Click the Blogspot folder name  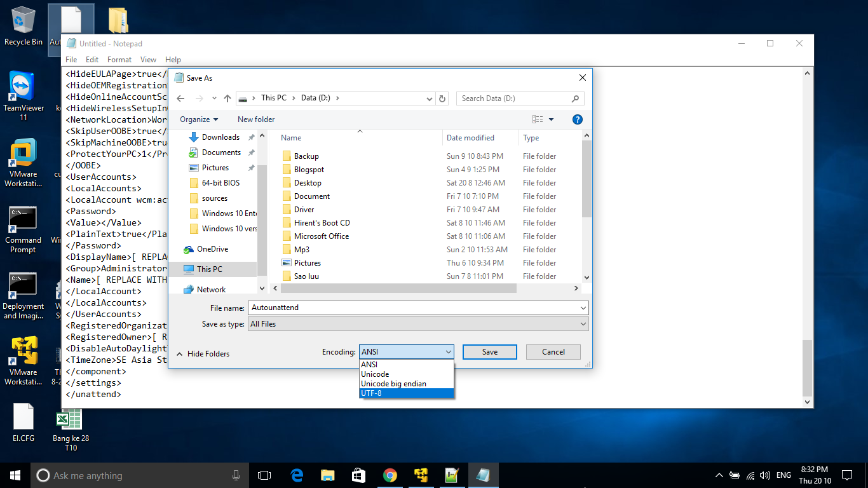tap(309, 170)
